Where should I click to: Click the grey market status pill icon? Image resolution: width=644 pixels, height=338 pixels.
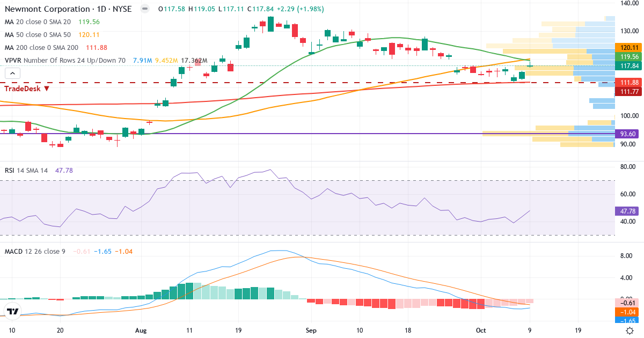click(x=144, y=9)
